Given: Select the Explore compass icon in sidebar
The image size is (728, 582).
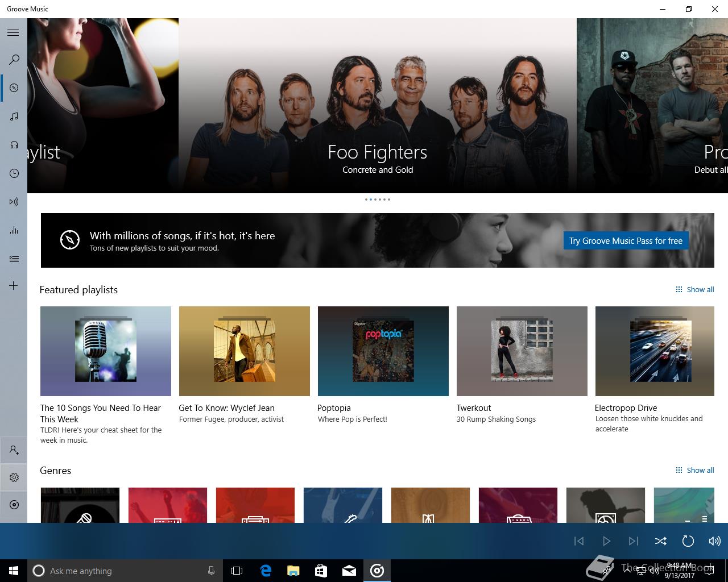Looking at the screenshot, I should point(14,88).
